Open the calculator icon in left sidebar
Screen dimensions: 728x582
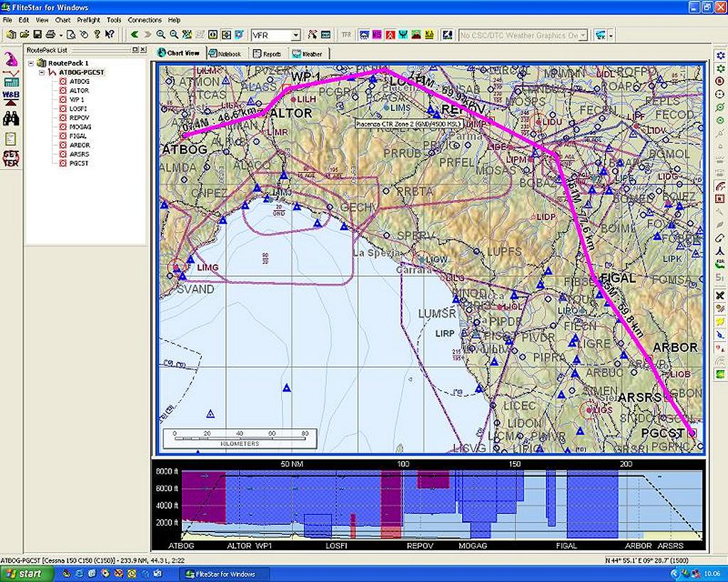point(11,82)
